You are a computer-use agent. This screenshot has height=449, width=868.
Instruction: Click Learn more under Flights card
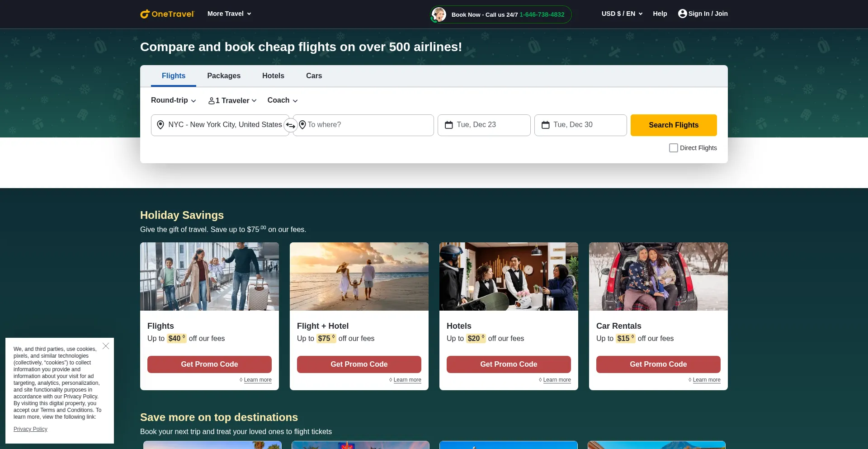click(258, 380)
